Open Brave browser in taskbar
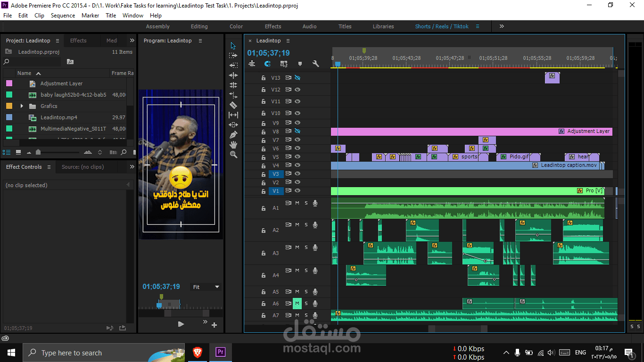644x362 pixels. click(x=197, y=353)
